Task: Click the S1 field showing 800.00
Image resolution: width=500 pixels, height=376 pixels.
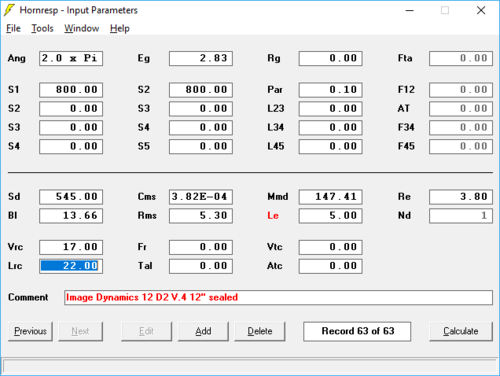Action: pyautogui.click(x=71, y=90)
